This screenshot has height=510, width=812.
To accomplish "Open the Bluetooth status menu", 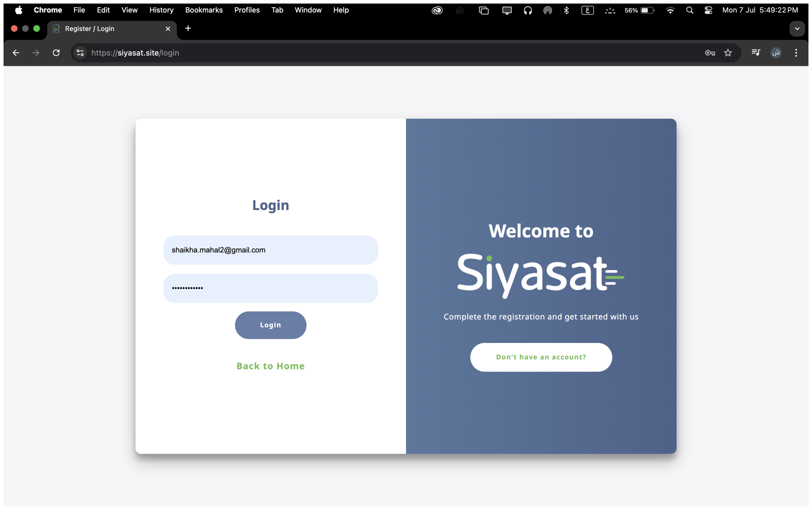I will (566, 10).
